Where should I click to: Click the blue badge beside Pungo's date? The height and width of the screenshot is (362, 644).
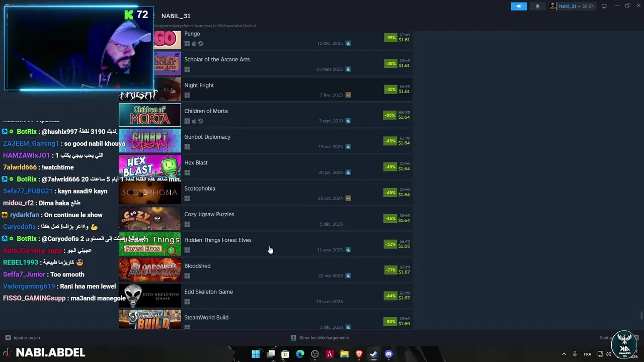pyautogui.click(x=348, y=43)
